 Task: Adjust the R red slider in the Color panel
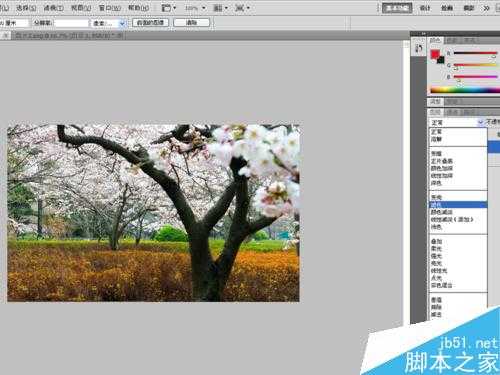475,53
